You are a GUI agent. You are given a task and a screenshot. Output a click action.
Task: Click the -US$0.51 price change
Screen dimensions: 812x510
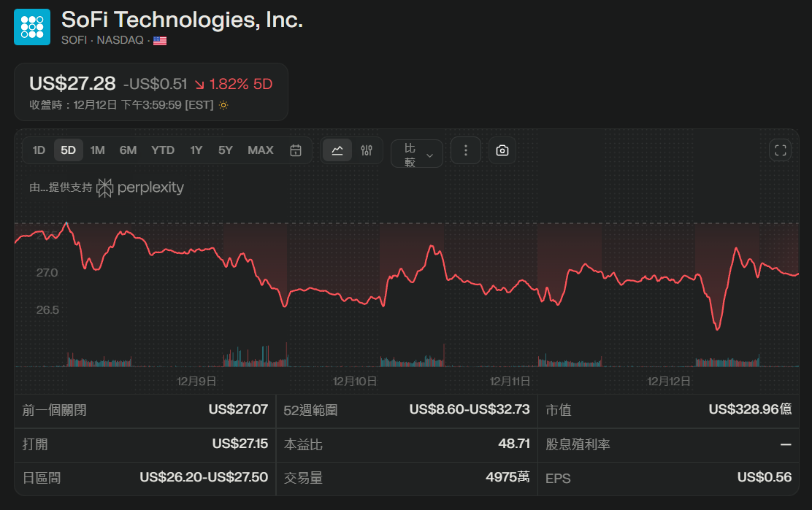pyautogui.click(x=156, y=84)
